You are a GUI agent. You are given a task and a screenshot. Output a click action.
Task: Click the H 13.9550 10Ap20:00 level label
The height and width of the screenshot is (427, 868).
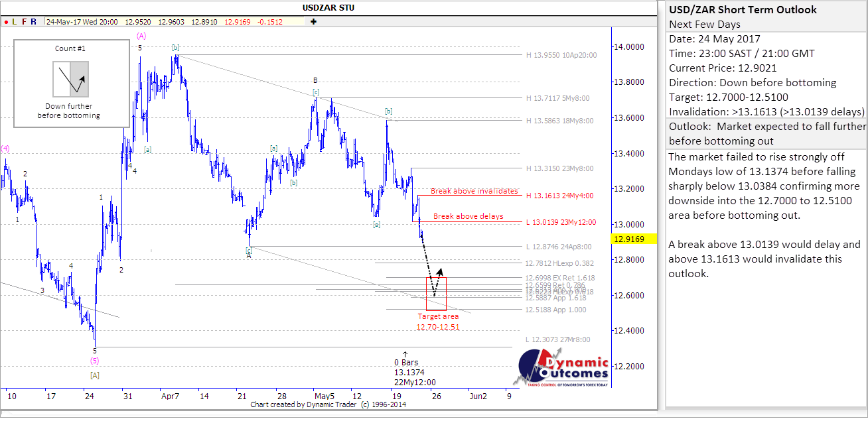(561, 56)
